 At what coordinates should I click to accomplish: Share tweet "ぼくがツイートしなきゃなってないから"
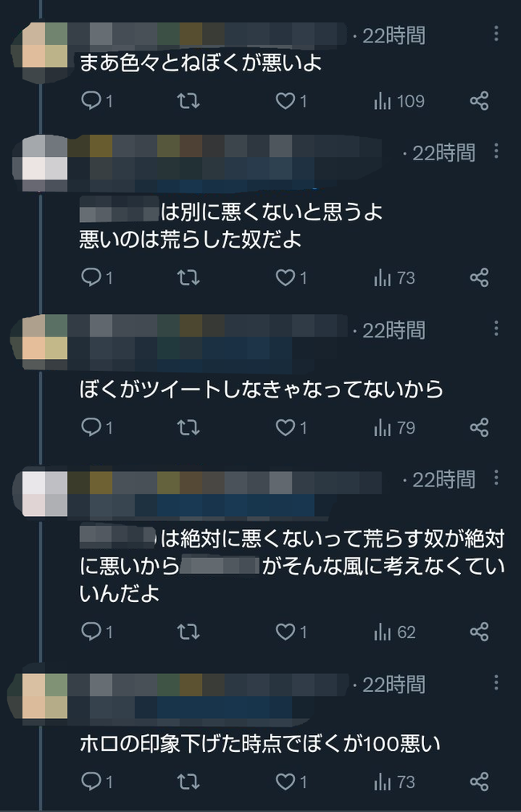(x=479, y=428)
